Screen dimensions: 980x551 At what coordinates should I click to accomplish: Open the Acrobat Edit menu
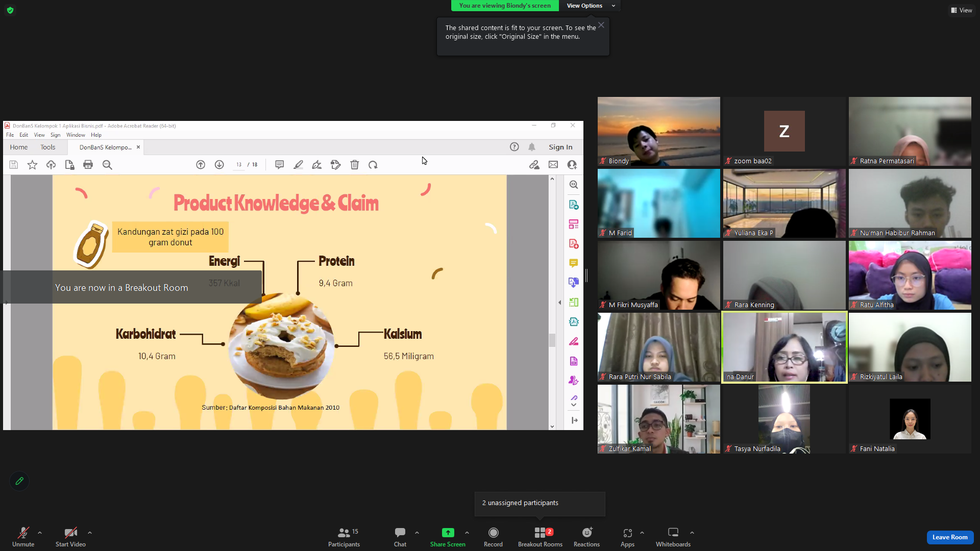[x=24, y=135]
